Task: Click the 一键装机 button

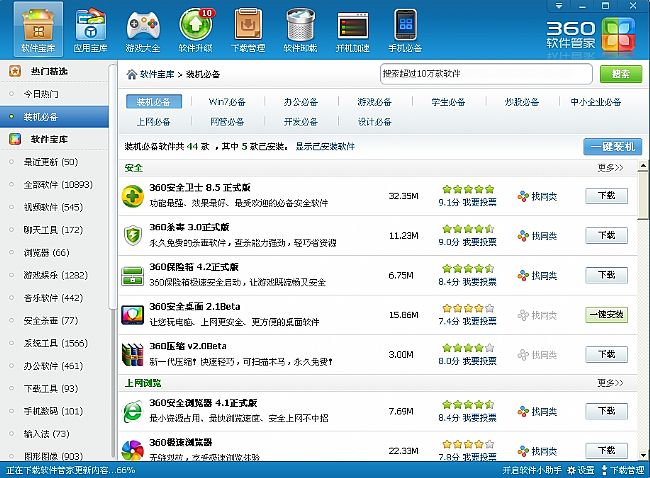Action: tap(612, 146)
